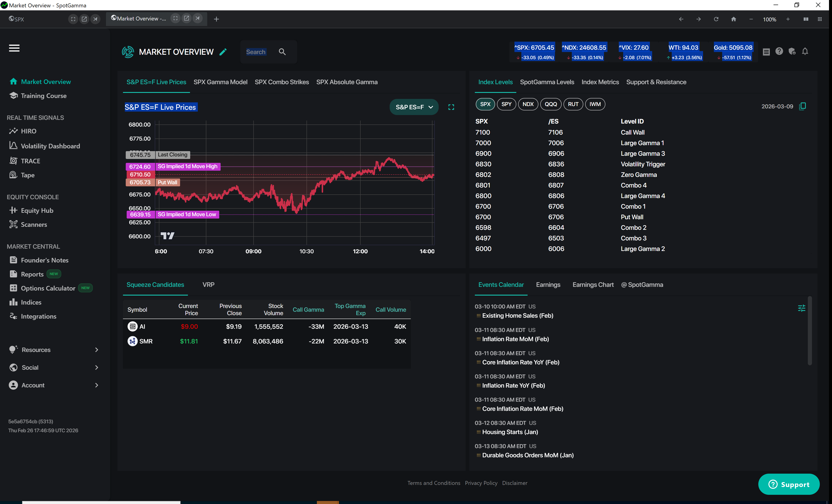This screenshot has height=504, width=832.
Task: Click the events calendar vertical scrollbar
Action: (x=809, y=331)
